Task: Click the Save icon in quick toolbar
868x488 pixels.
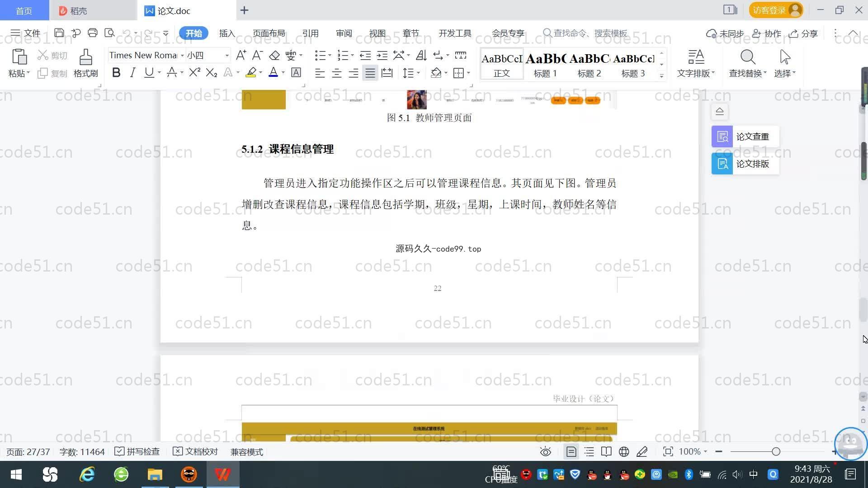Action: pos(59,33)
